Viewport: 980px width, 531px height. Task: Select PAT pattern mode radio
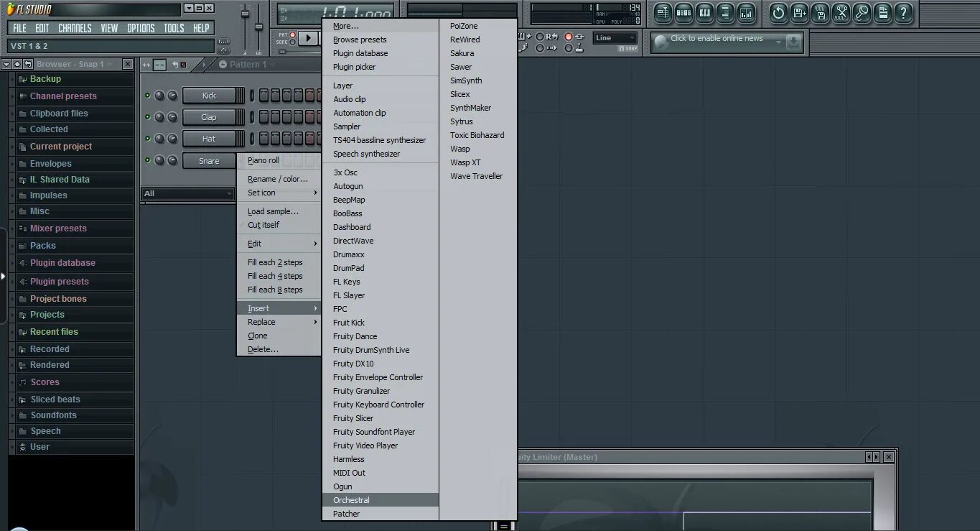point(292,34)
